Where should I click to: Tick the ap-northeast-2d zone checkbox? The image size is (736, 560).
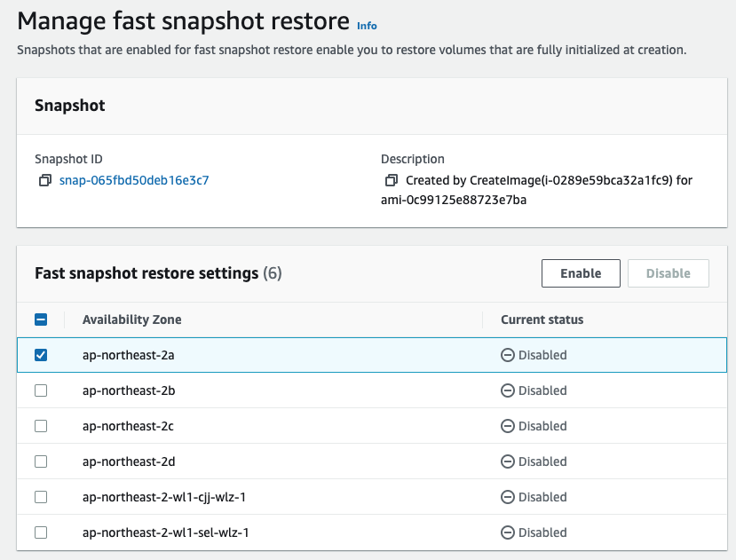[x=41, y=461]
